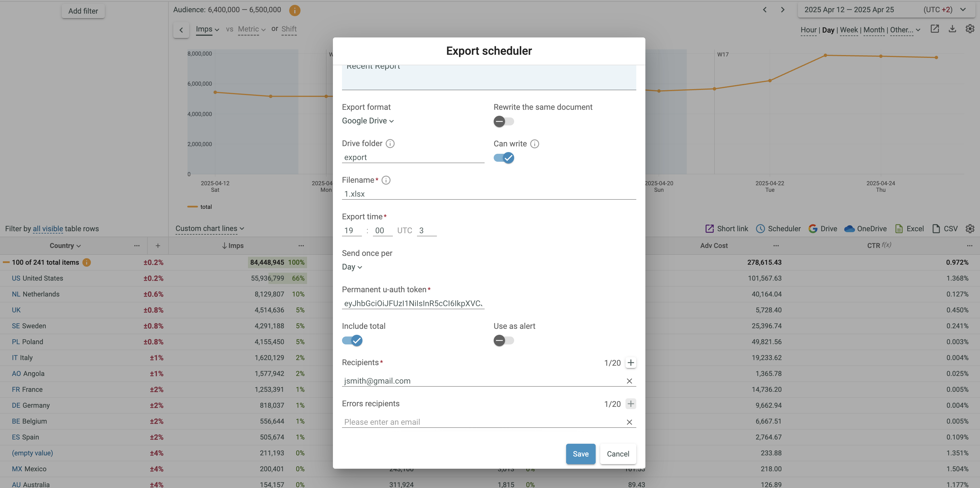Open the Export format Google Drive dropdown
Viewport: 980px width, 488px height.
tap(368, 121)
